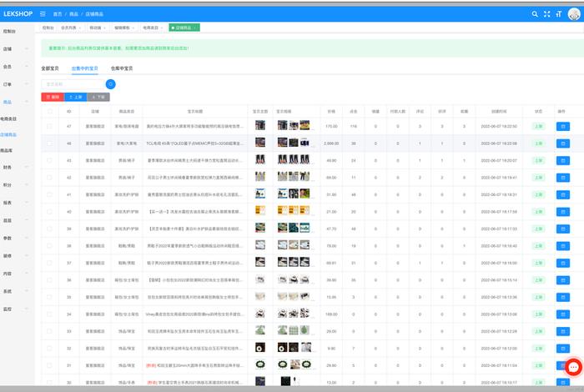This screenshot has width=584, height=392.
Task: Click blue action button for product 47
Action: [561, 126]
